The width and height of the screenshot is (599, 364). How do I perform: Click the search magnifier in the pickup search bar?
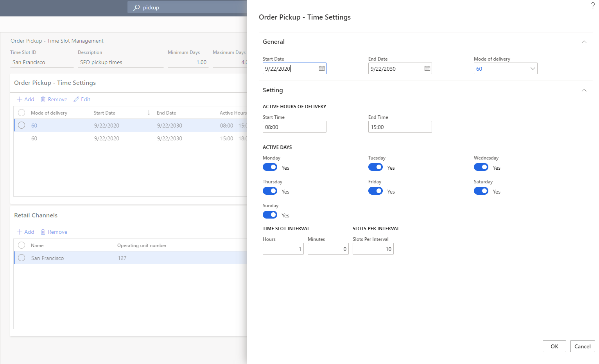[135, 7]
